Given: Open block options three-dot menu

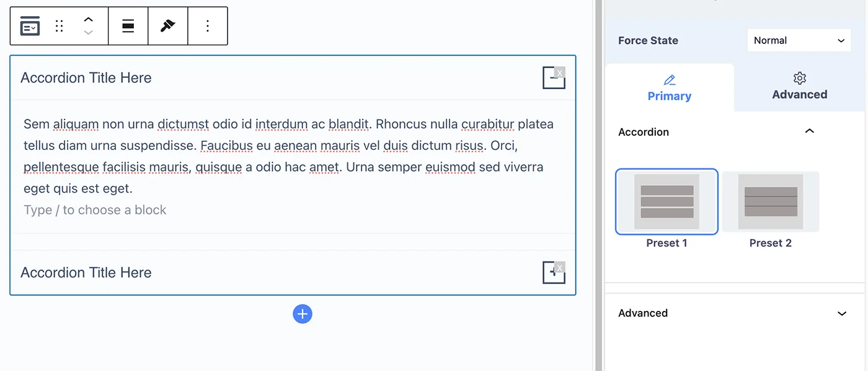Looking at the screenshot, I should [x=208, y=26].
